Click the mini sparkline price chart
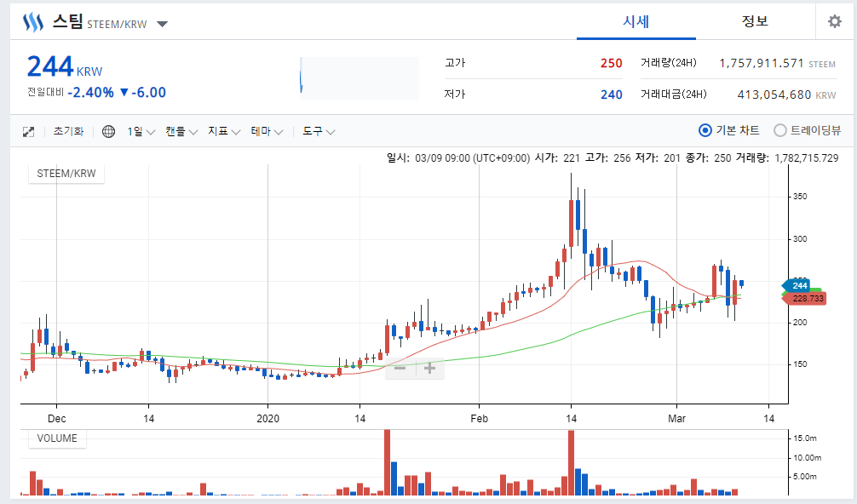The width and height of the screenshot is (857, 504). click(359, 77)
